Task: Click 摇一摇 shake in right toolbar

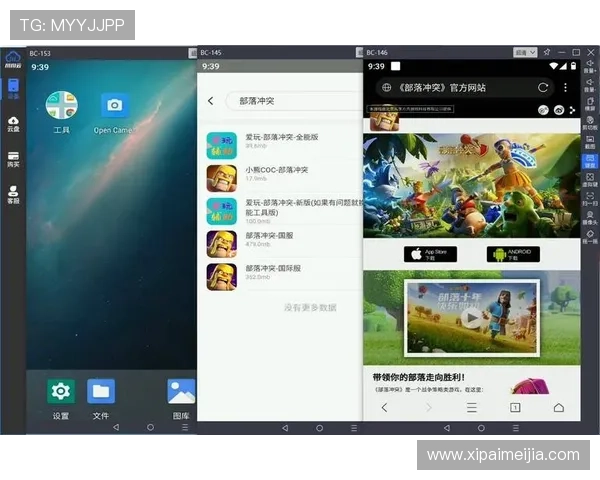Action: click(x=590, y=237)
